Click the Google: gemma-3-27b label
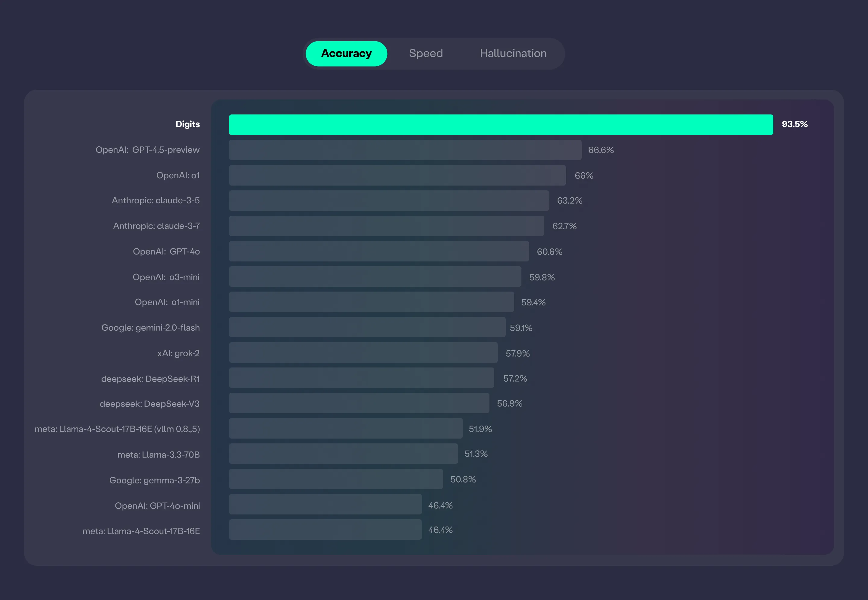 (155, 480)
